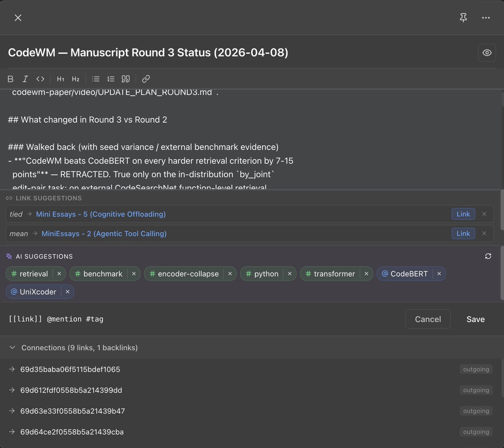Remove the UniXcoder mention suggestion

pos(67,292)
